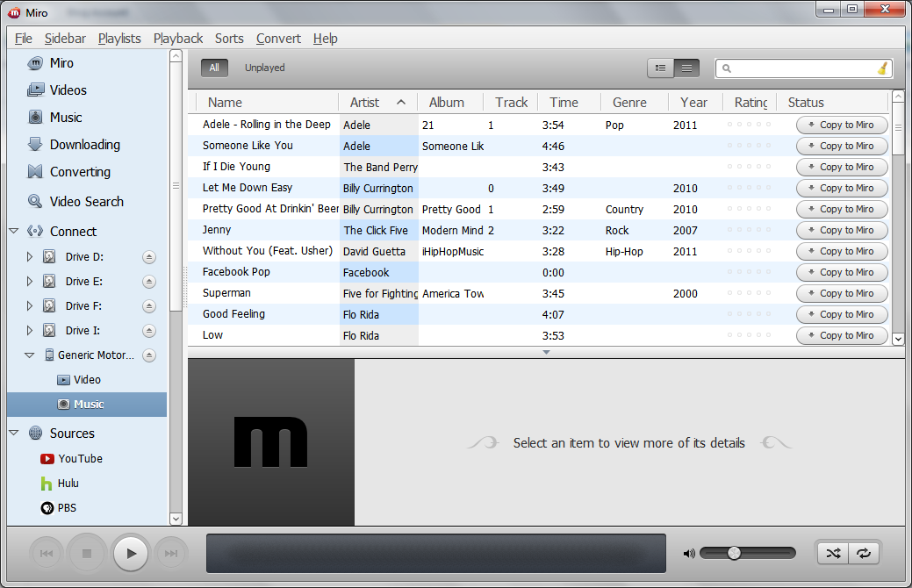Open Hulu source

(x=60, y=484)
